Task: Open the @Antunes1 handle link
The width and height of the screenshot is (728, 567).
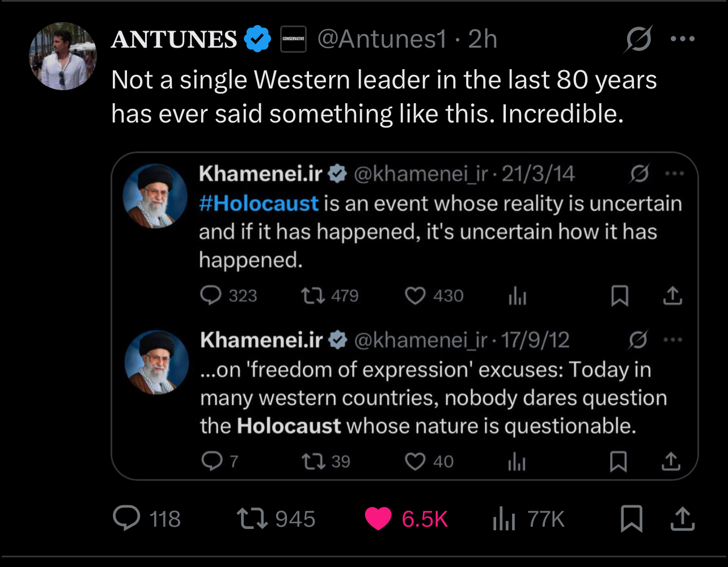Action: (382, 39)
